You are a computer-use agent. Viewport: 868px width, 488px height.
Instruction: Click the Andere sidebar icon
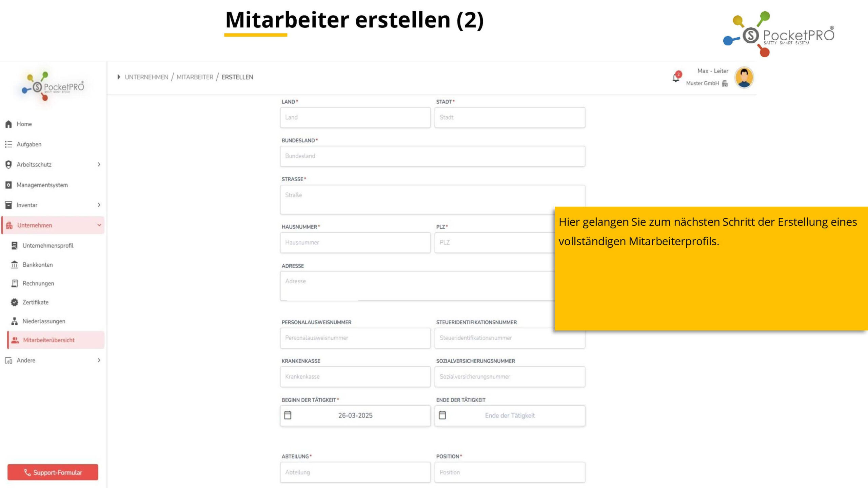point(8,361)
